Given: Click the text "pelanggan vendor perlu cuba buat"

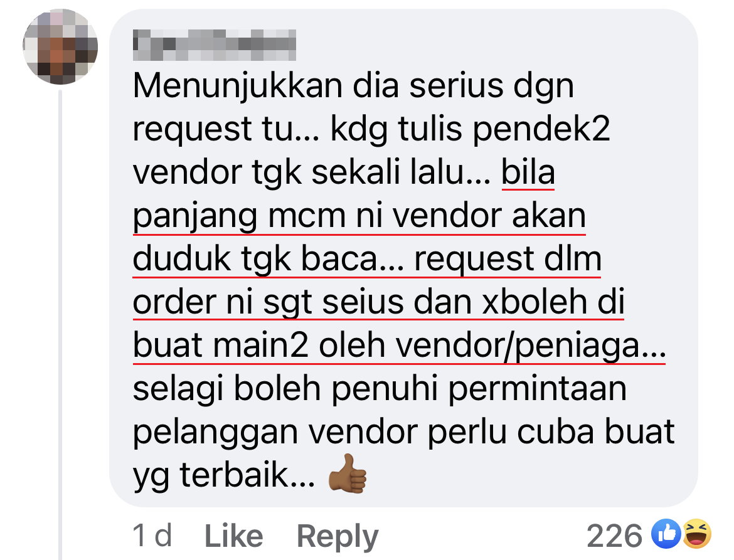Looking at the screenshot, I should click(x=404, y=432).
